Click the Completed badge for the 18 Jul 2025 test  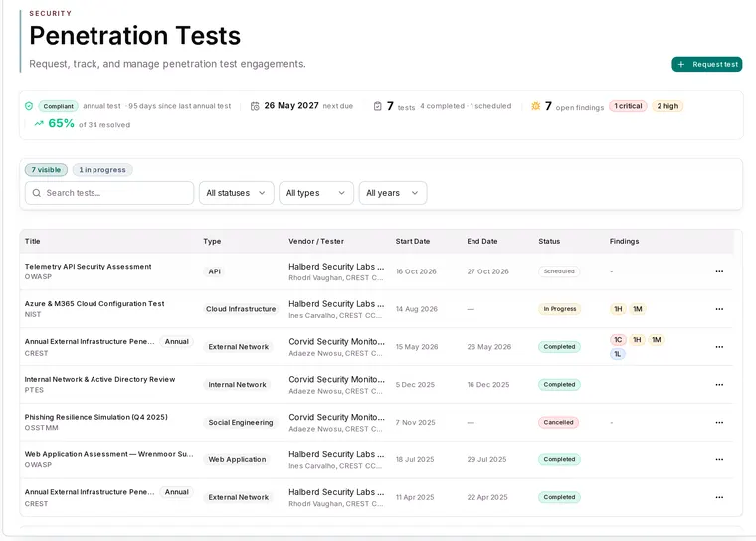point(559,459)
